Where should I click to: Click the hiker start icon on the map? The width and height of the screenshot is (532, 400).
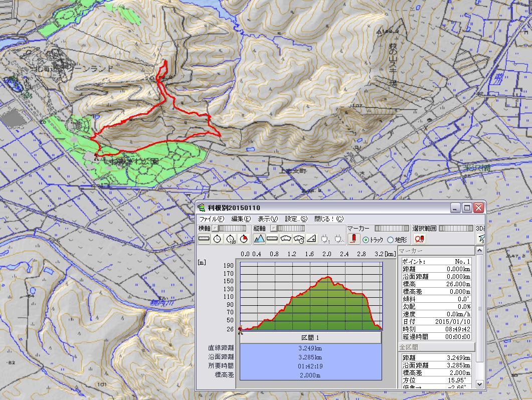click(x=96, y=156)
